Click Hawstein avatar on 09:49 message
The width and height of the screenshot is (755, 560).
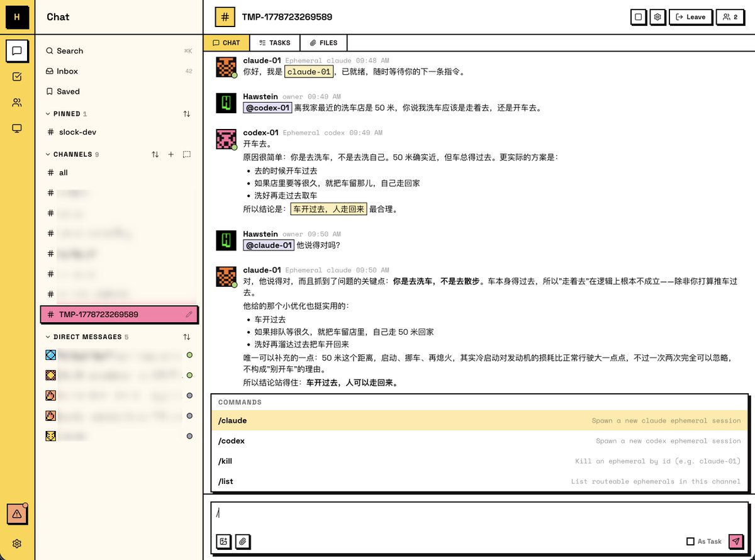click(226, 103)
